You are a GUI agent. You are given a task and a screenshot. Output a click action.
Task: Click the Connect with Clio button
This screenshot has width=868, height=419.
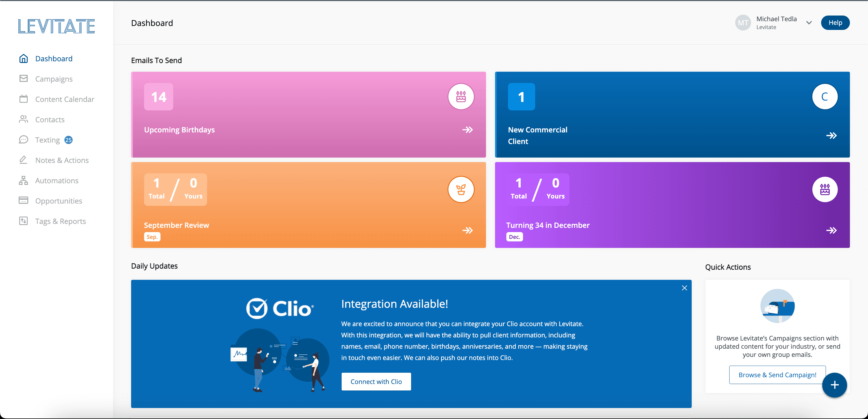click(376, 382)
